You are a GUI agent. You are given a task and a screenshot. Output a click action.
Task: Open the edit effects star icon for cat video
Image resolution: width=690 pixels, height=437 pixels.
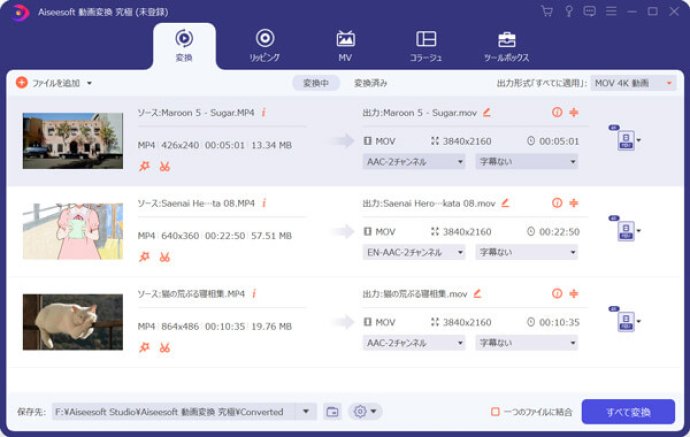tap(144, 348)
